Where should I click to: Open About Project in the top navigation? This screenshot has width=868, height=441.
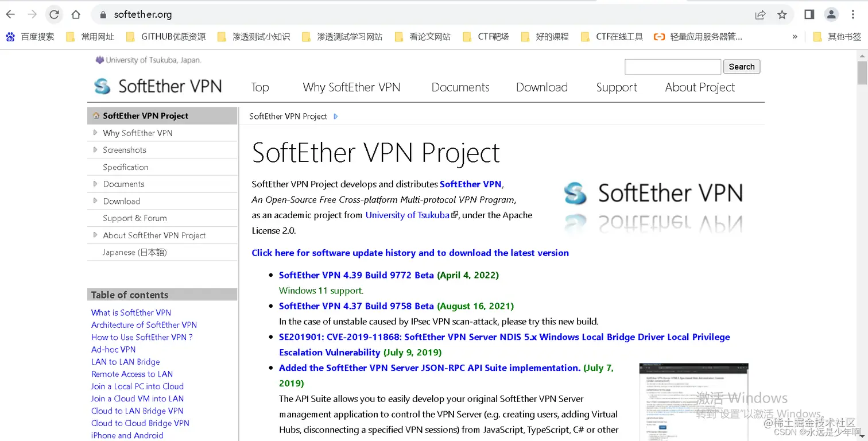[700, 87]
